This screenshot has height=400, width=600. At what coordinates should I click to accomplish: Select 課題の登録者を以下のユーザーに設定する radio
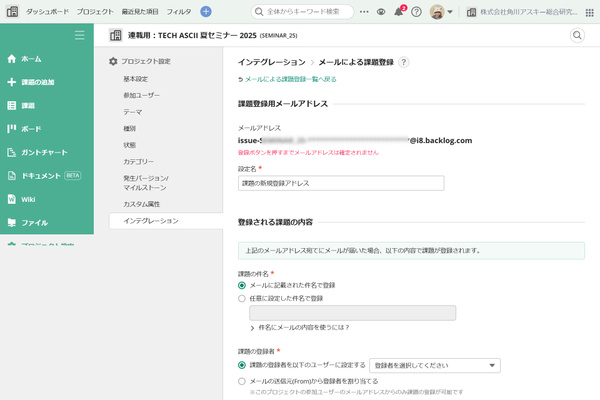point(242,365)
